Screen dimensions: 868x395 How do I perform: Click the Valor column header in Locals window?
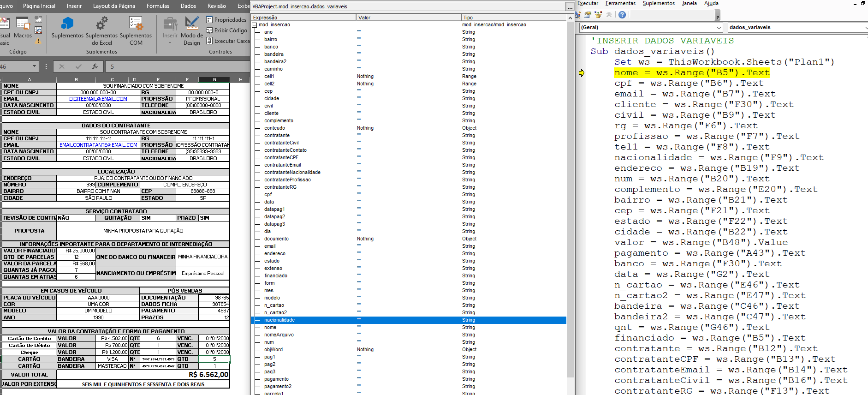click(x=408, y=17)
